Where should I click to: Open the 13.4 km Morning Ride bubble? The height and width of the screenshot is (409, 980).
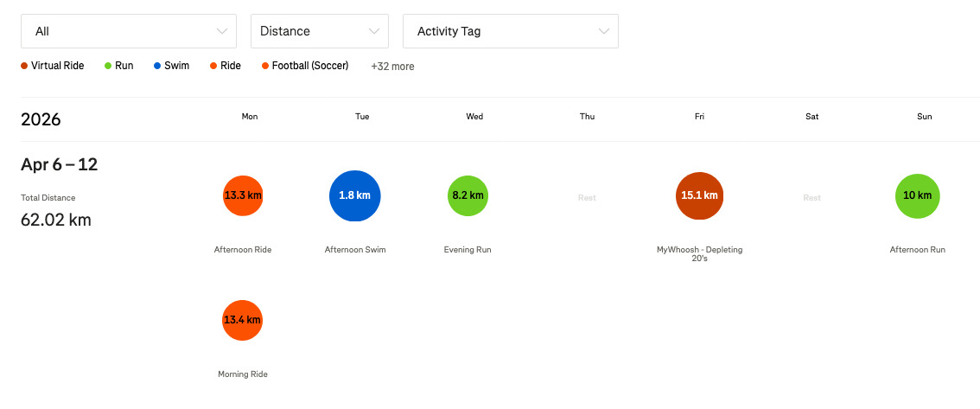pyautogui.click(x=242, y=320)
